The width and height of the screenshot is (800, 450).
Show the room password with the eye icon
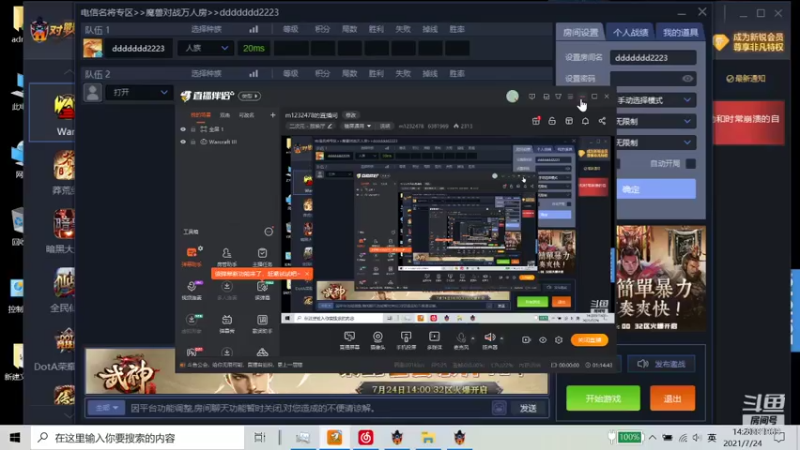coord(687,79)
